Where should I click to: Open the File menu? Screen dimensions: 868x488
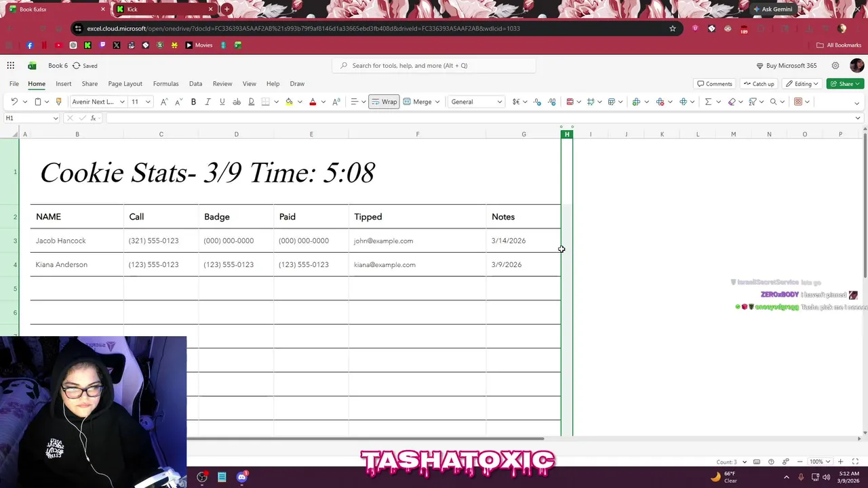(14, 84)
